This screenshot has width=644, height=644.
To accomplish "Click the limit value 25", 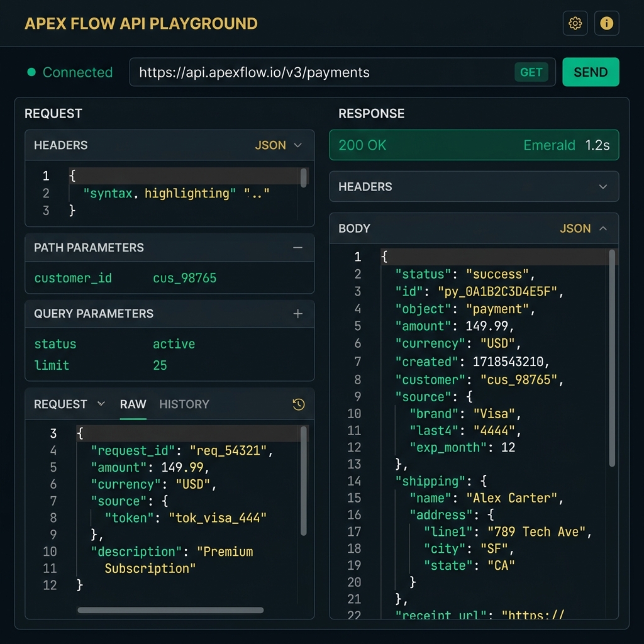I will pos(160,365).
